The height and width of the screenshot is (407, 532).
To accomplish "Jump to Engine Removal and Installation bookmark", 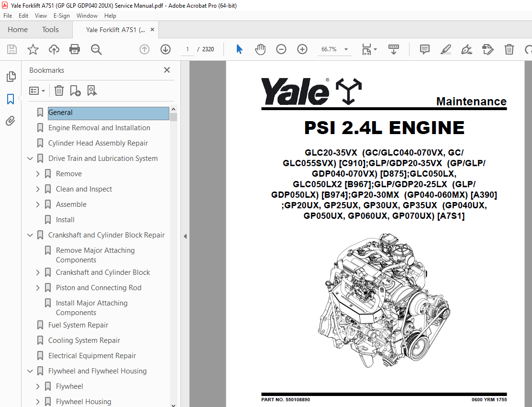I will (99, 128).
